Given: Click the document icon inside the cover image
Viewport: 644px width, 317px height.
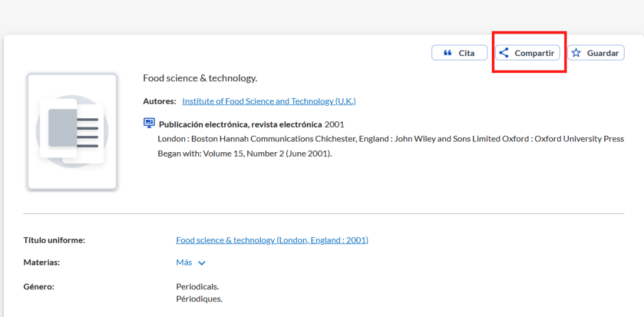Looking at the screenshot, I should point(72,131).
